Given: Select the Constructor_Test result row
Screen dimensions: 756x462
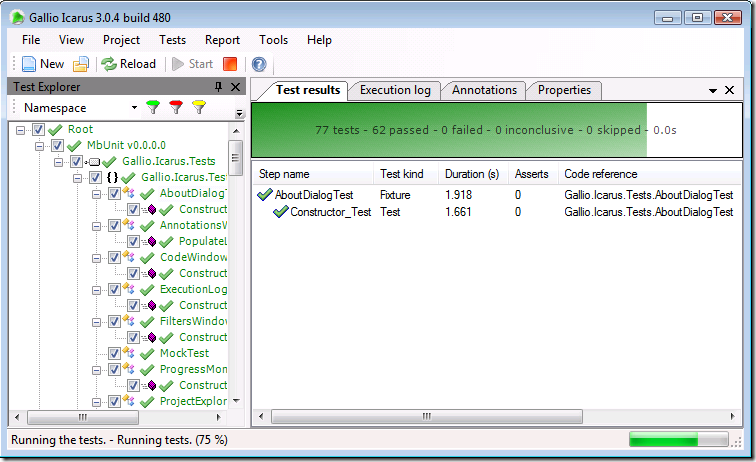Looking at the screenshot, I should 330,212.
